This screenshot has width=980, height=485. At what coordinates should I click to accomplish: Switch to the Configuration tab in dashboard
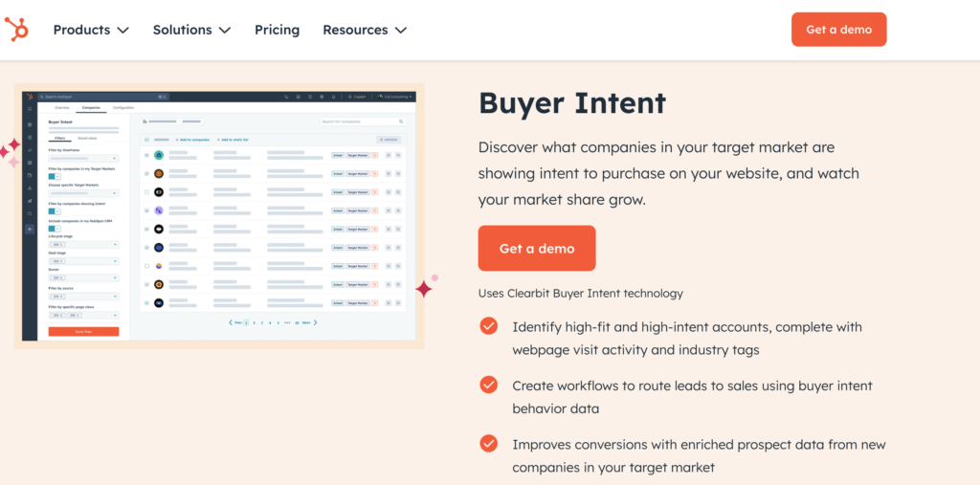pos(123,108)
